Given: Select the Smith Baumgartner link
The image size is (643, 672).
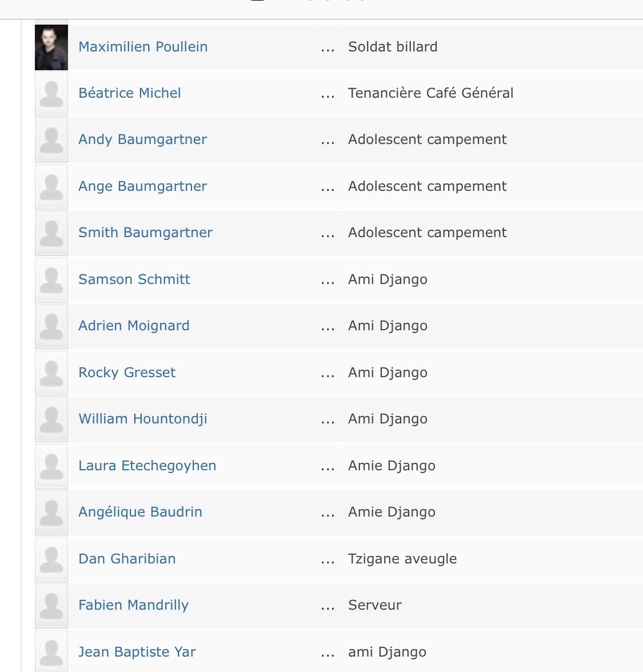Looking at the screenshot, I should click(x=146, y=233).
